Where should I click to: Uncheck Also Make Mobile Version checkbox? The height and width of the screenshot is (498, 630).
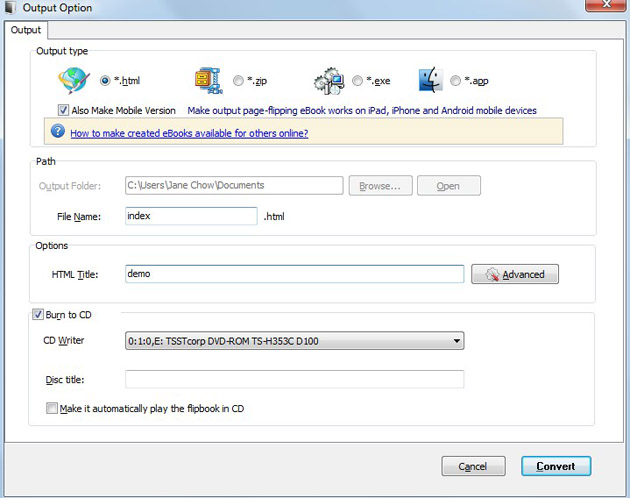point(63,110)
